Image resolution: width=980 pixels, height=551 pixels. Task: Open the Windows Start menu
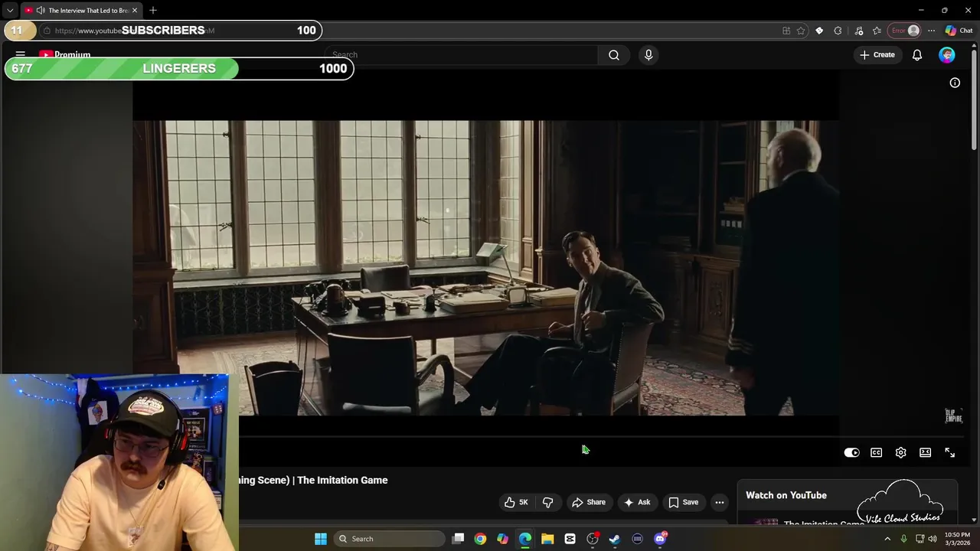[x=321, y=539]
